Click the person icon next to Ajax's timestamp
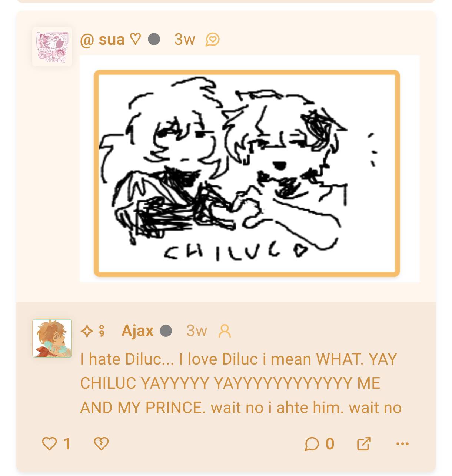The height and width of the screenshot is (476, 452). (225, 331)
